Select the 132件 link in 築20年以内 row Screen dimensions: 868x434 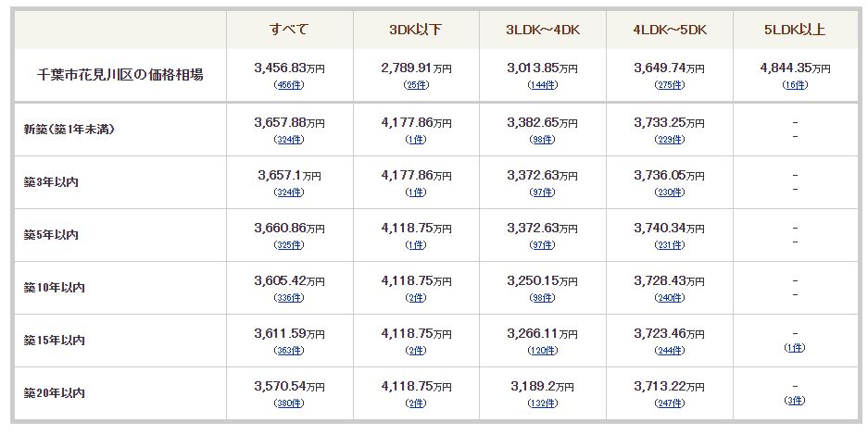click(542, 403)
